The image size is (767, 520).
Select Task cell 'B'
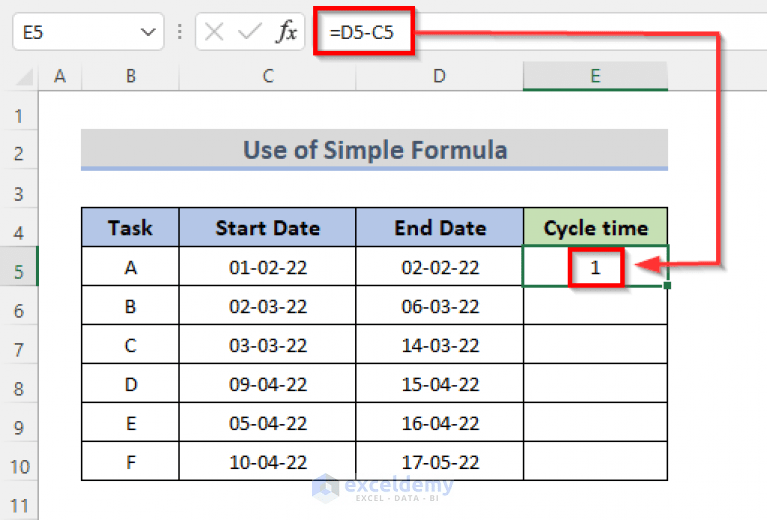tap(130, 306)
